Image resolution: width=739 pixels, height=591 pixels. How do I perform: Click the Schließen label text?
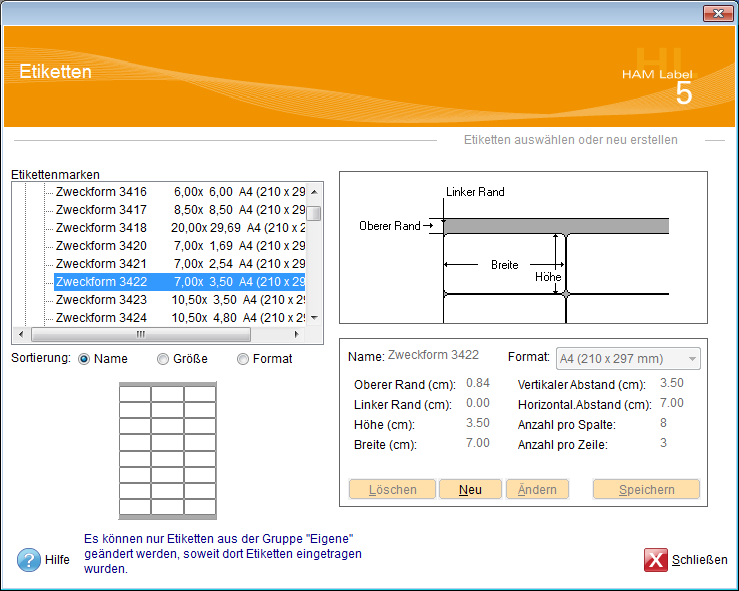pos(699,560)
